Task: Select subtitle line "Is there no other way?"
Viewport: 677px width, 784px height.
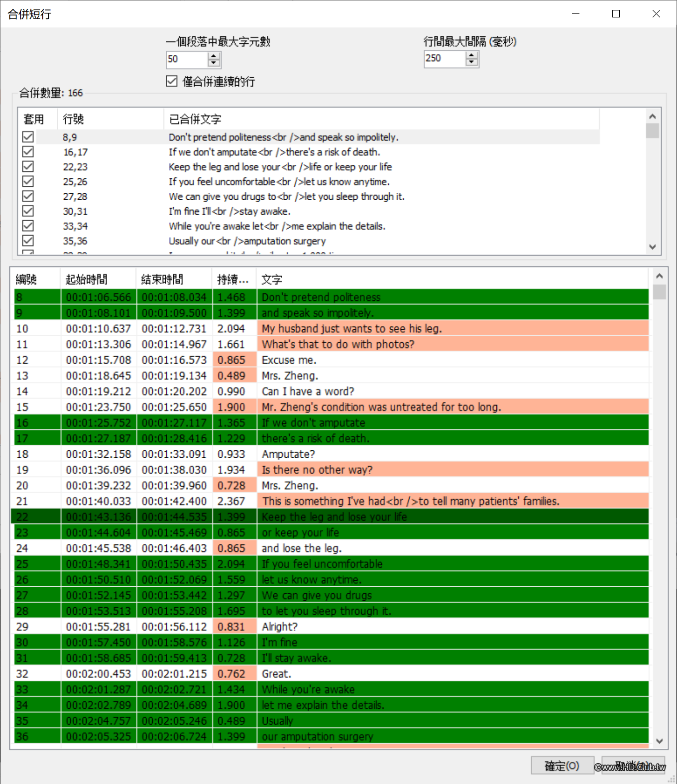Action: 330,470
